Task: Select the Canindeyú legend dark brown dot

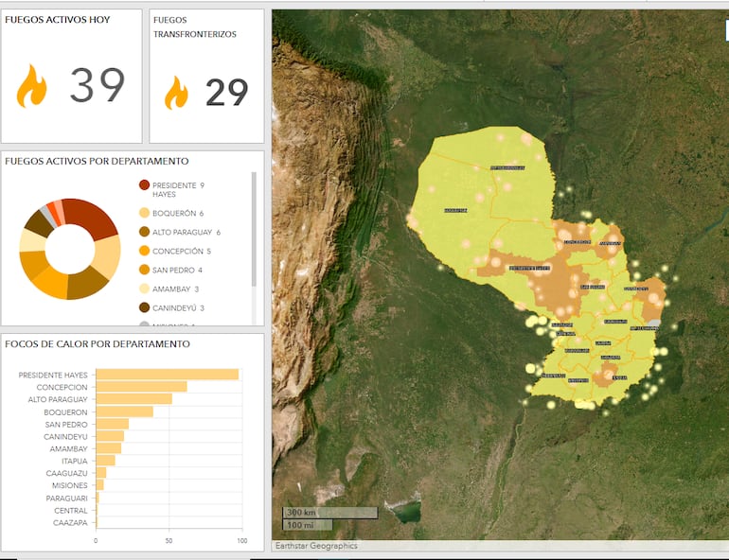Action: (x=144, y=307)
